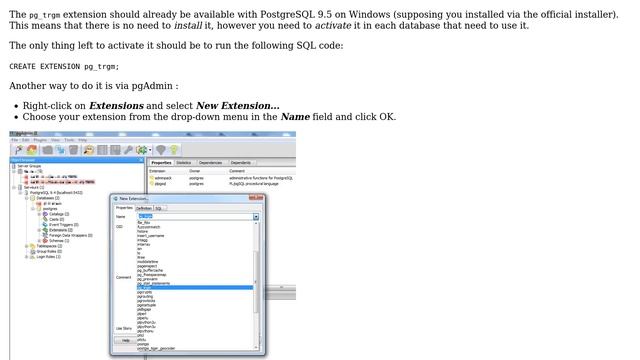The width and height of the screenshot is (640, 360).
Task: Select the Tablespaces (2) tree node
Action: pyautogui.click(x=49, y=246)
